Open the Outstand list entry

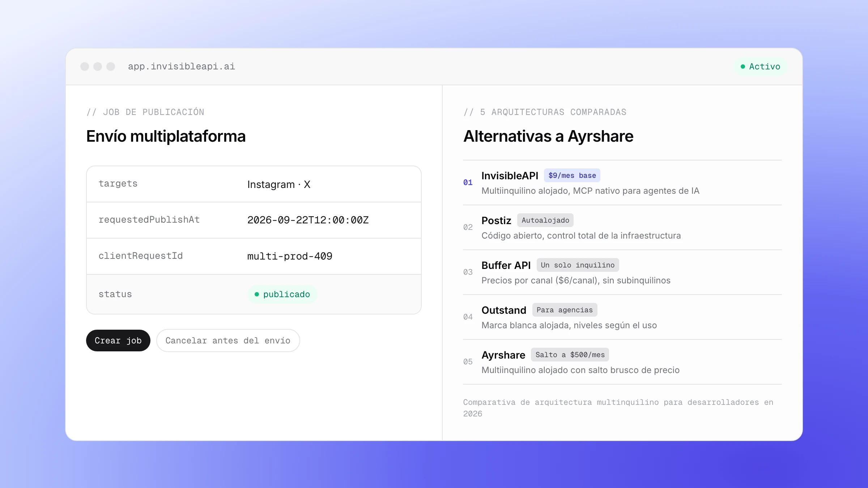pos(622,317)
